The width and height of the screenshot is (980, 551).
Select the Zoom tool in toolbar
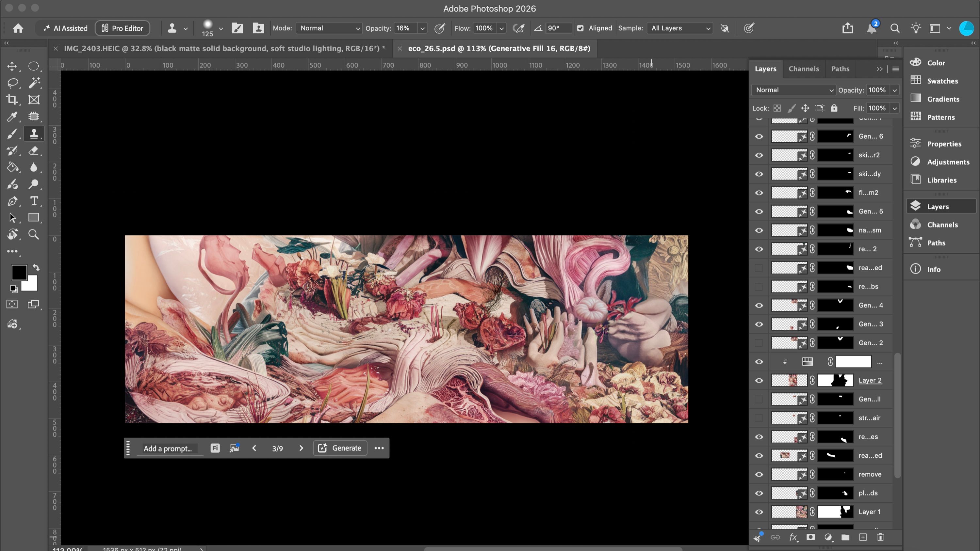(x=34, y=234)
